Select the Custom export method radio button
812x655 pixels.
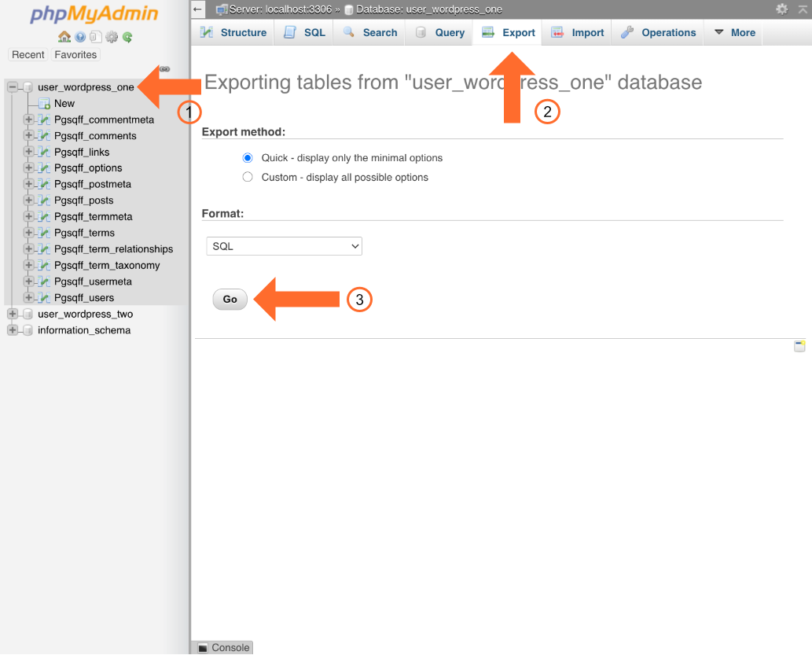(x=248, y=177)
